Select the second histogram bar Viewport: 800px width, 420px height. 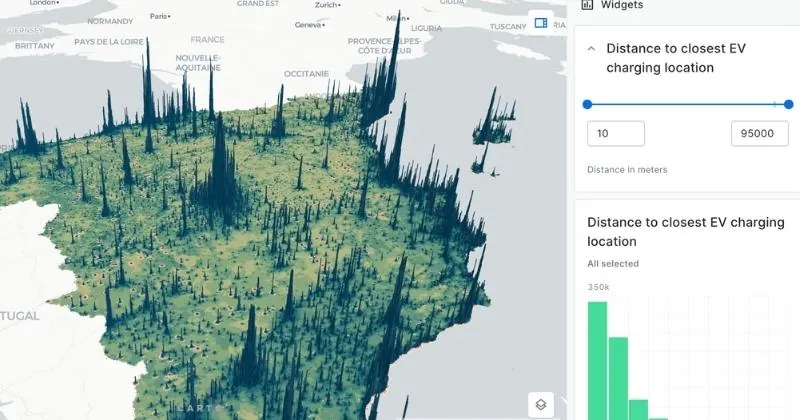click(618, 378)
